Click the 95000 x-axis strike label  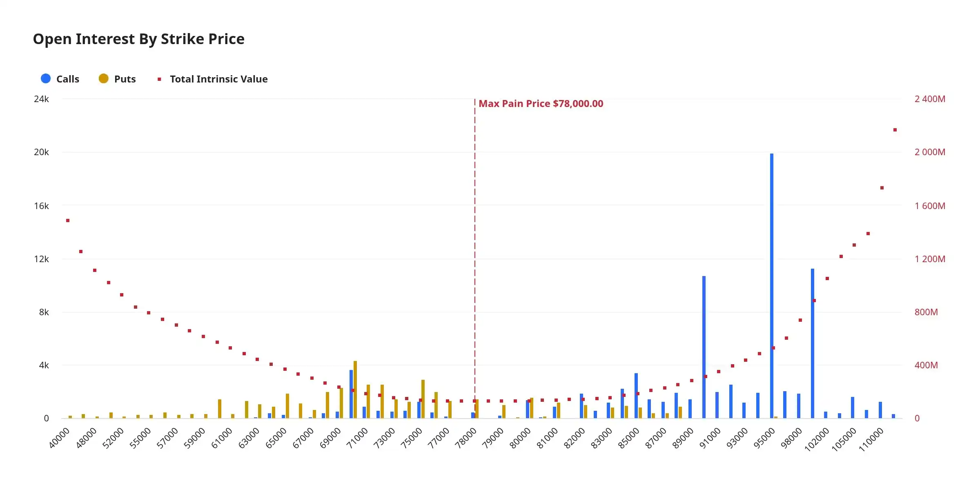point(764,438)
